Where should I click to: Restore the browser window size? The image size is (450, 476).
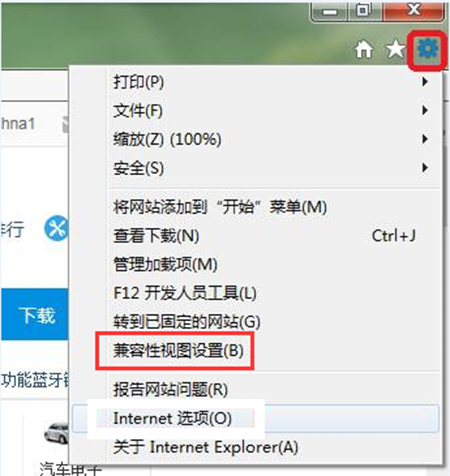[x=363, y=11]
